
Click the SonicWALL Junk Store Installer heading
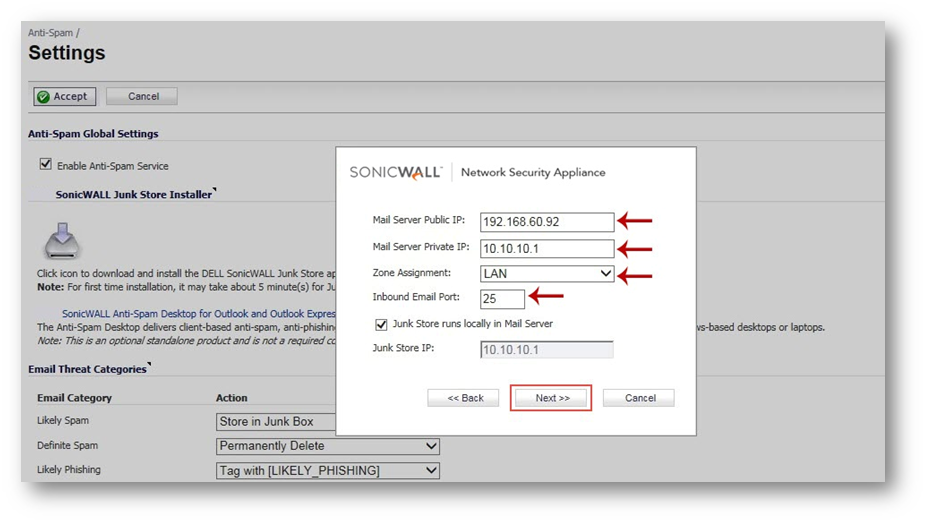[x=134, y=195]
